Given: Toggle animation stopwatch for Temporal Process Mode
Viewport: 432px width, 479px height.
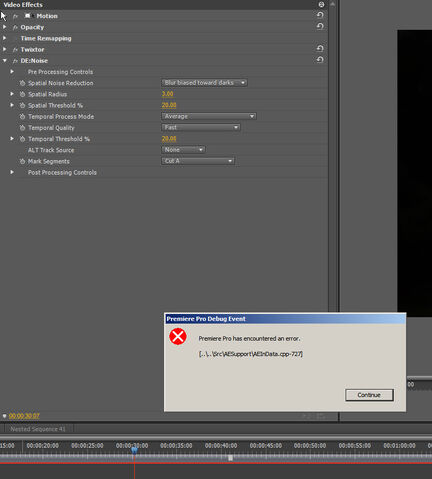Looking at the screenshot, I should coord(22,117).
